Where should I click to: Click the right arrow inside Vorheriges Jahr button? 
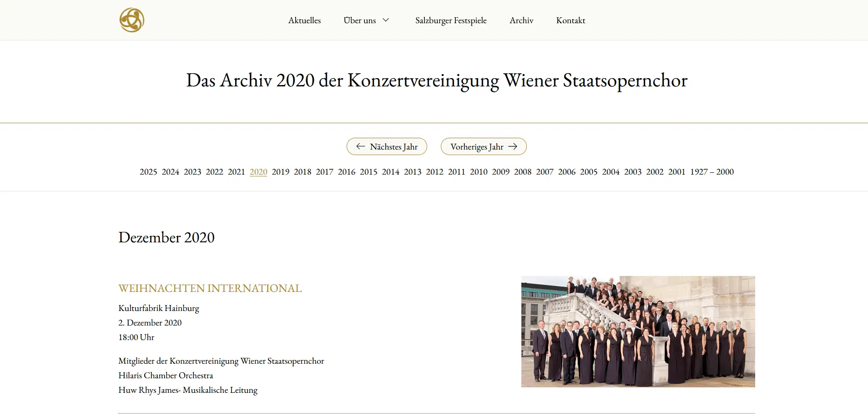tap(514, 146)
